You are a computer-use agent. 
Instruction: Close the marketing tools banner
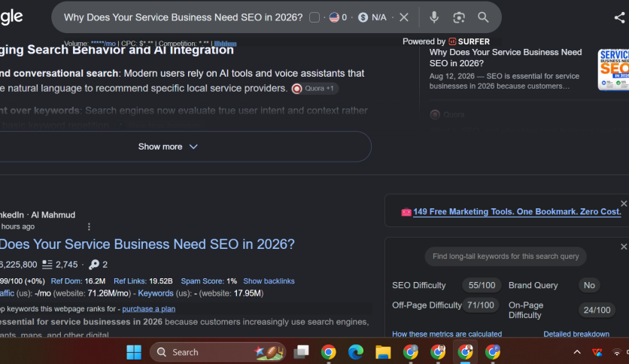[624, 204]
